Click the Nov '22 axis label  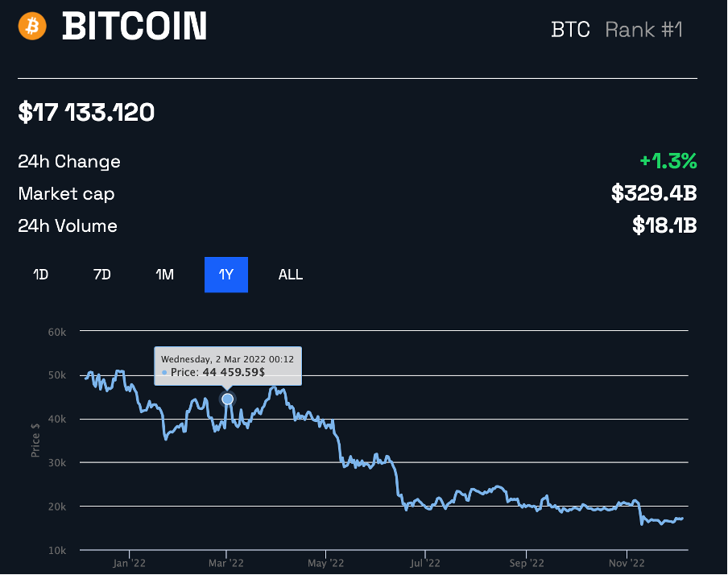(x=627, y=563)
